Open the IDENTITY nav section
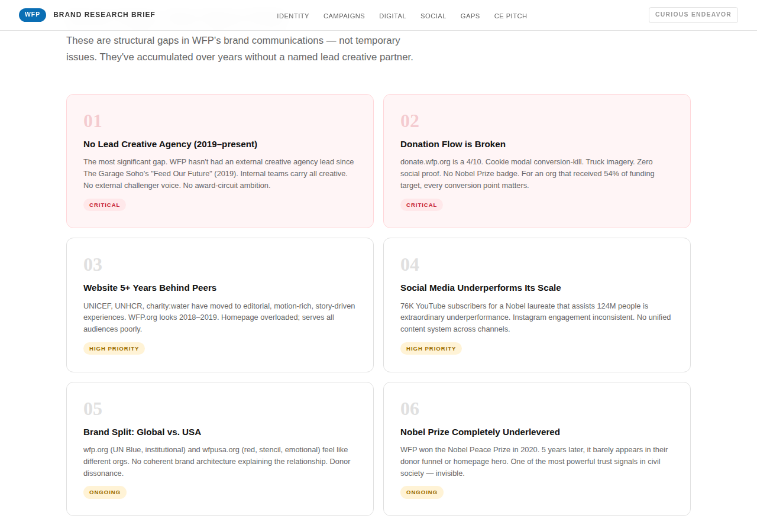The image size is (757, 532). (x=293, y=16)
